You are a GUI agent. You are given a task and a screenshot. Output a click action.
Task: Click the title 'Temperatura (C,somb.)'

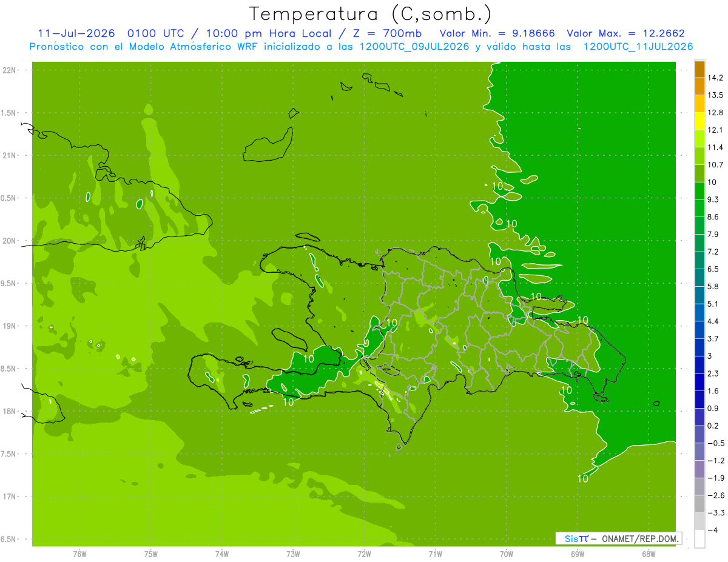point(371,15)
